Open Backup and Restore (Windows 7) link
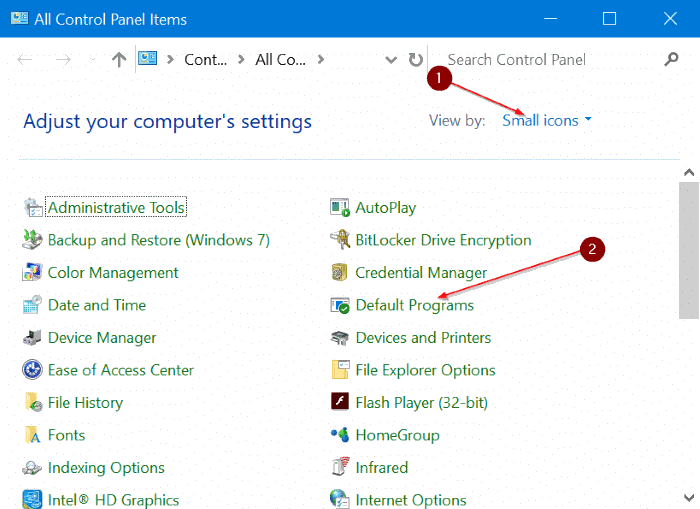The image size is (700, 509). 158,240
